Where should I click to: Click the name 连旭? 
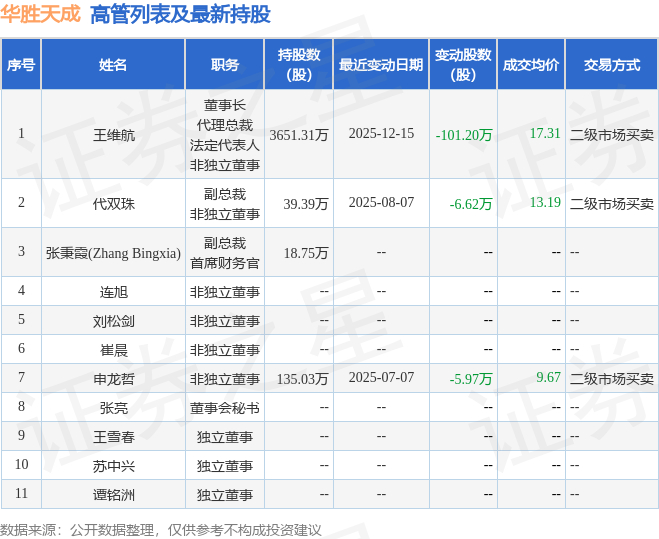click(x=114, y=292)
